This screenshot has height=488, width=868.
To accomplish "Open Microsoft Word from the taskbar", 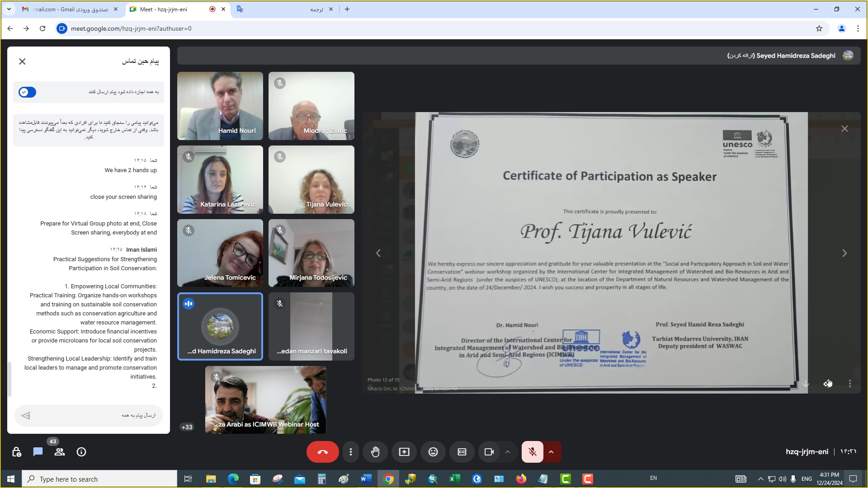I will click(x=366, y=479).
